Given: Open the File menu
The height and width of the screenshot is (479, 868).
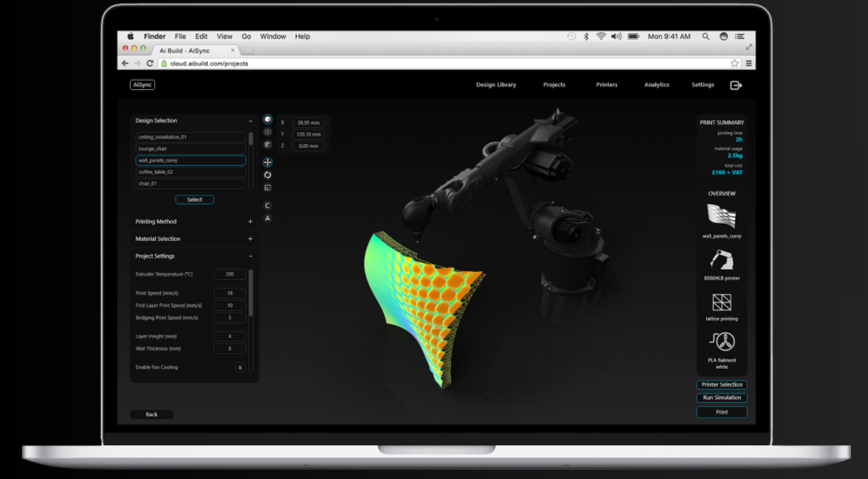Looking at the screenshot, I should click(181, 36).
